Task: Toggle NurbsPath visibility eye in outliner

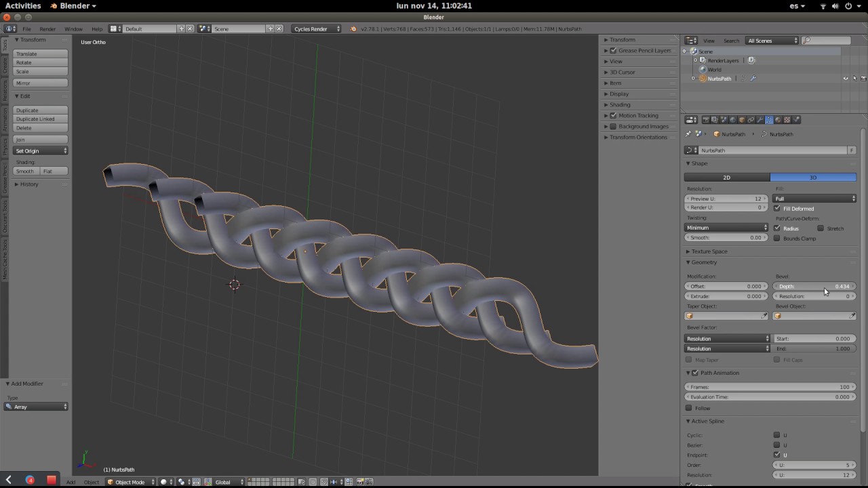Action: point(846,79)
